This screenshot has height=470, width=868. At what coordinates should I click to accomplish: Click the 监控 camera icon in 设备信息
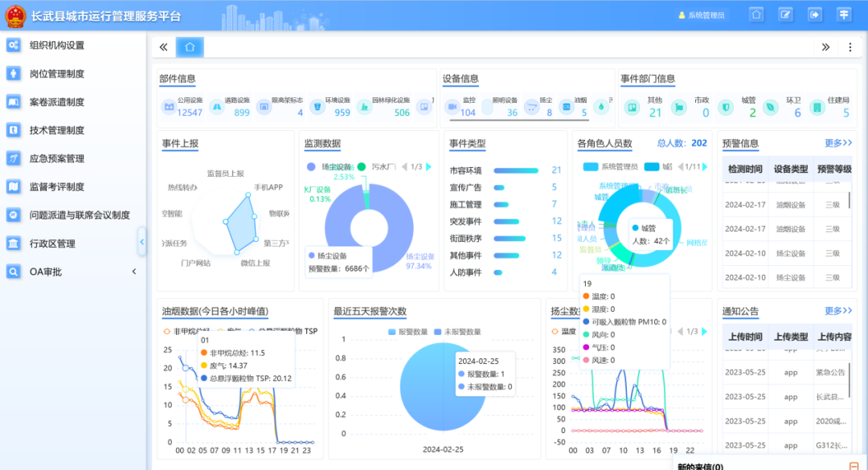[x=450, y=107]
